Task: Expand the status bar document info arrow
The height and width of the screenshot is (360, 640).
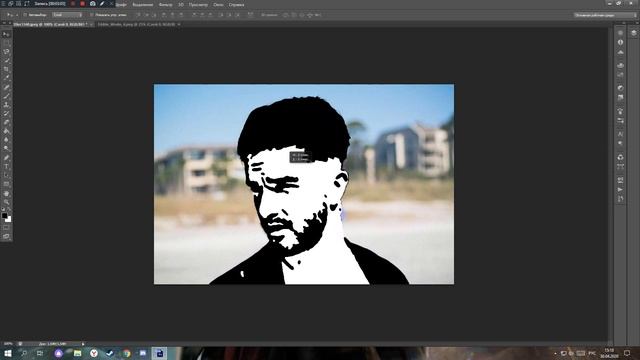Action: click(83, 344)
